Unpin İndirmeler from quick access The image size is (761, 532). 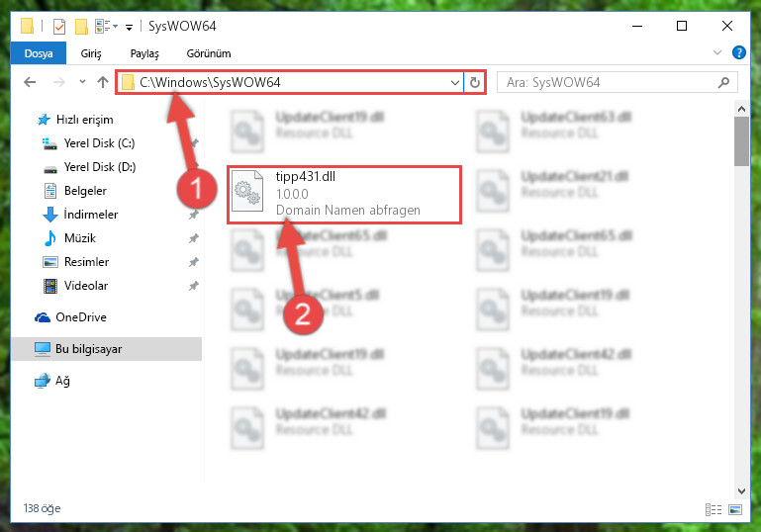tap(194, 215)
